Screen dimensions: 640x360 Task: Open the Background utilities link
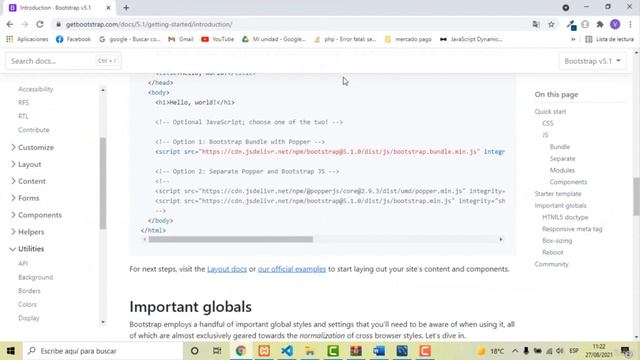[36, 277]
